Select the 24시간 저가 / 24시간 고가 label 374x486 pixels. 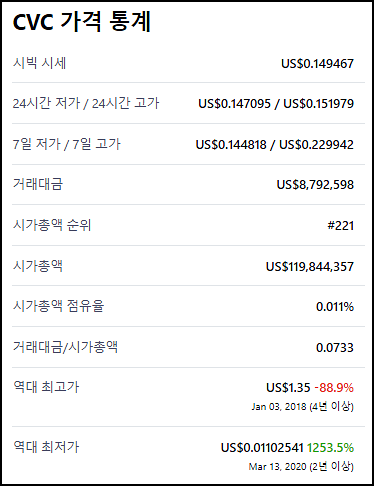click(x=86, y=103)
